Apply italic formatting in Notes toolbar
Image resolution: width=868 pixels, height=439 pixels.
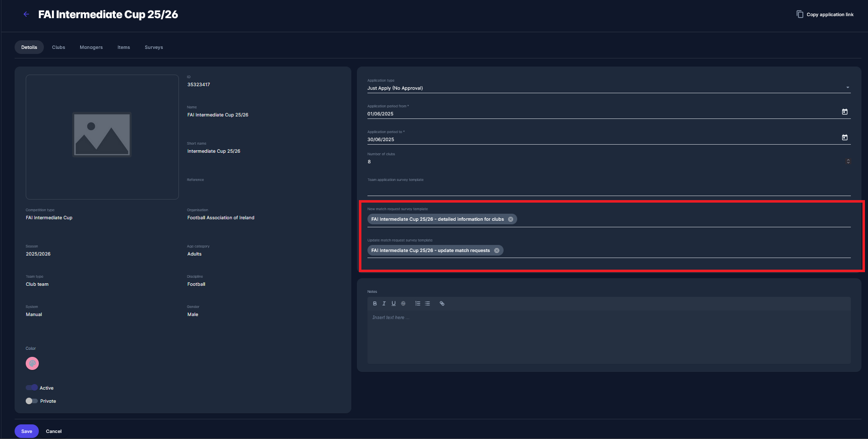(384, 303)
